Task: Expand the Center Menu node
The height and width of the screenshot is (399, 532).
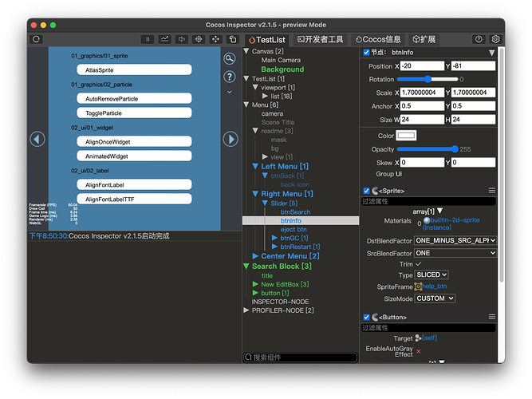Action: coord(255,256)
